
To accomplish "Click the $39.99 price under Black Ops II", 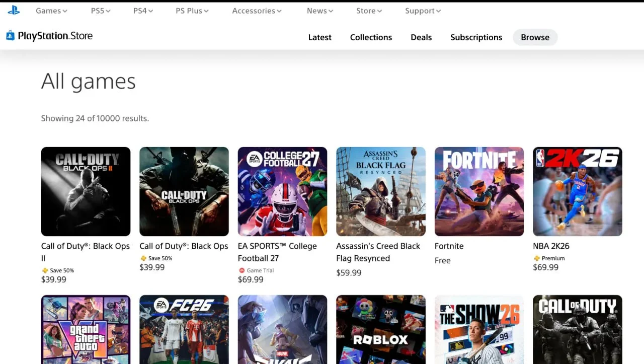I will click(54, 279).
